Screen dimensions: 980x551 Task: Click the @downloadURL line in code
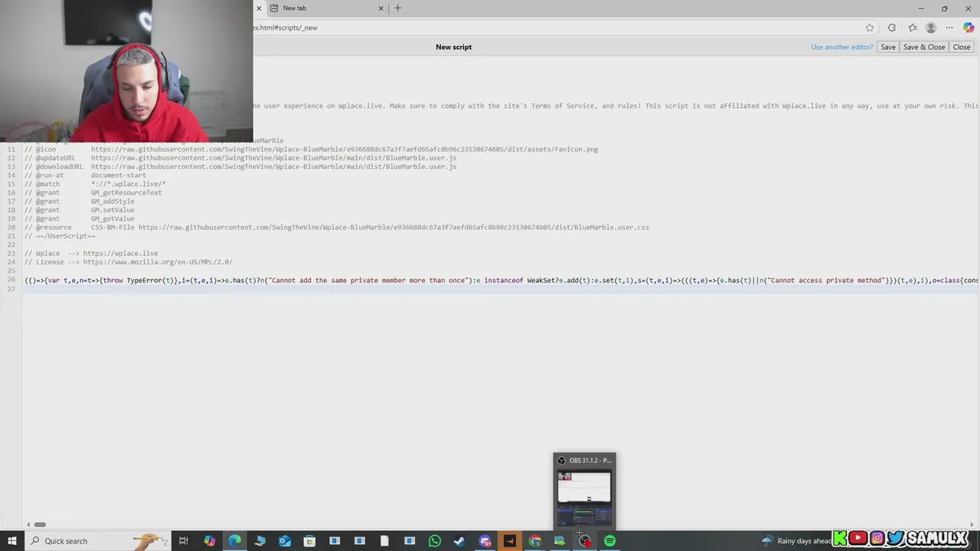(240, 166)
